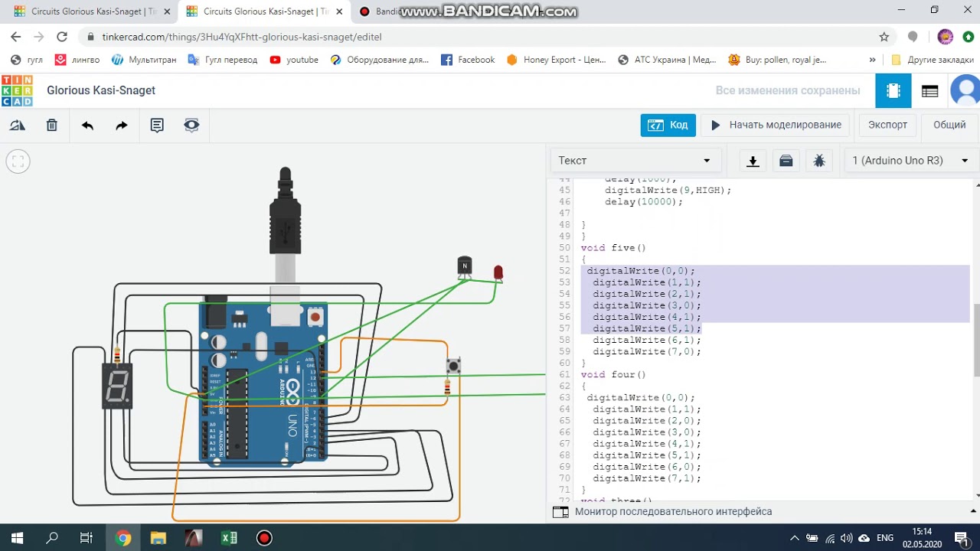Open component list view icon

pos(929,90)
